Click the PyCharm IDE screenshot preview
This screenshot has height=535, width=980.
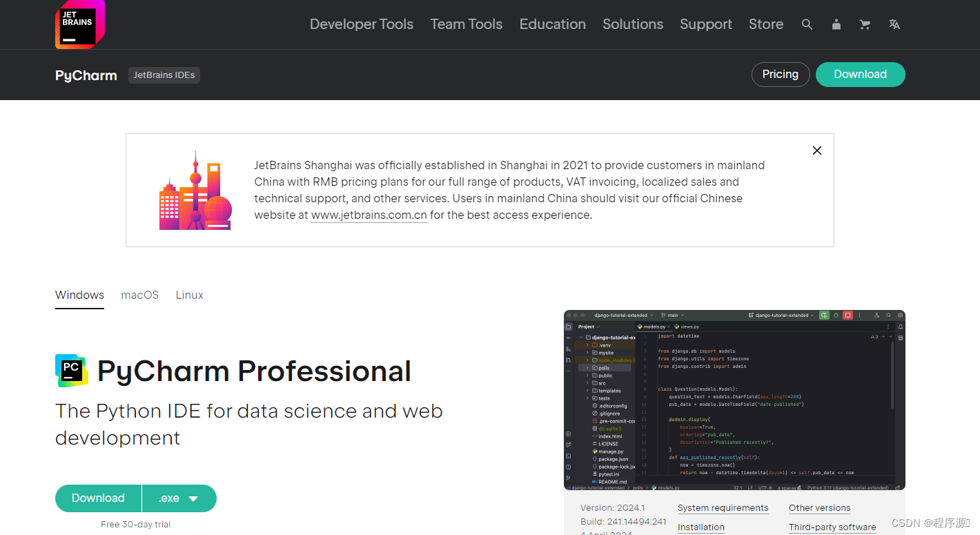[x=734, y=400]
